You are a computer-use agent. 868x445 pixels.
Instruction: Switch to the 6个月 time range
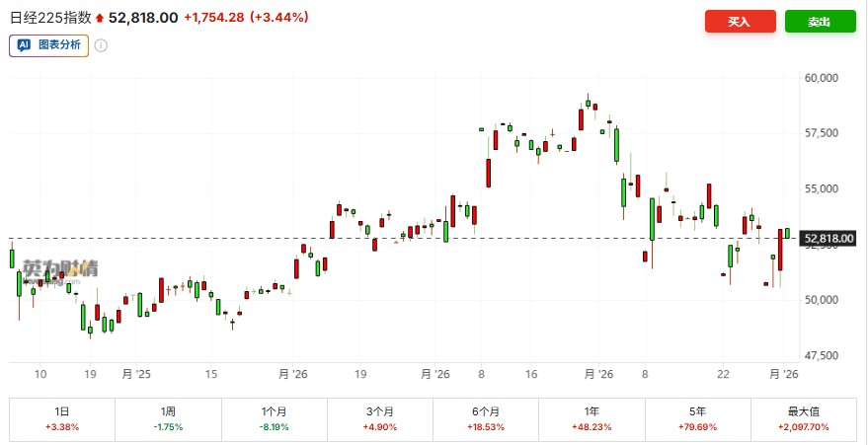tap(486, 419)
